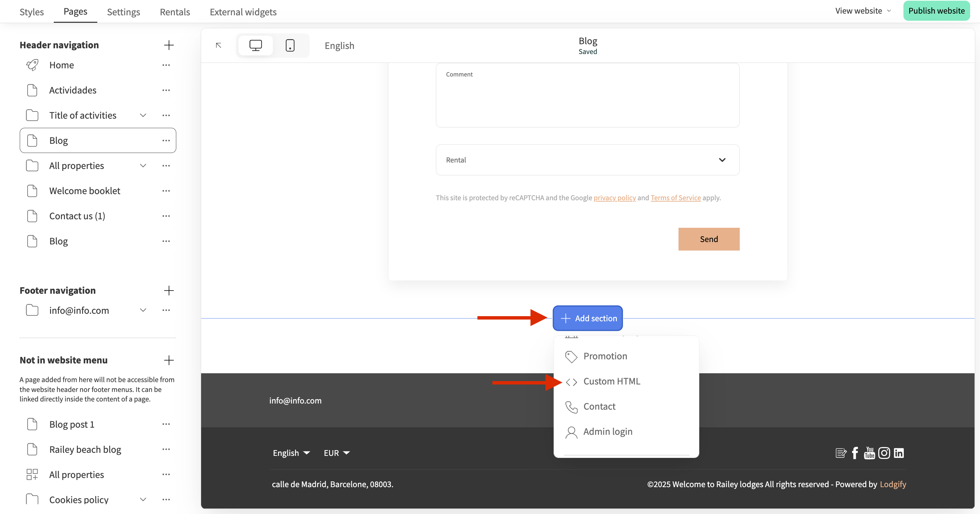Select Custom HTML from section menu

pyautogui.click(x=611, y=381)
